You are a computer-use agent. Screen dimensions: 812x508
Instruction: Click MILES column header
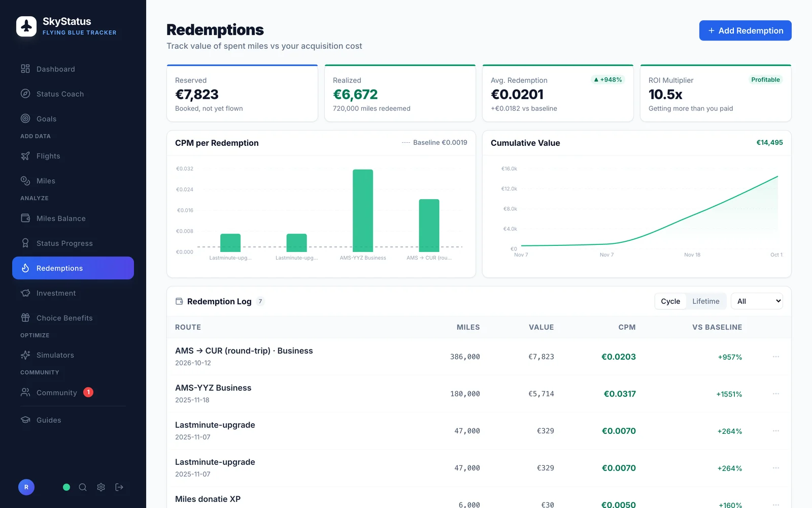(x=468, y=327)
